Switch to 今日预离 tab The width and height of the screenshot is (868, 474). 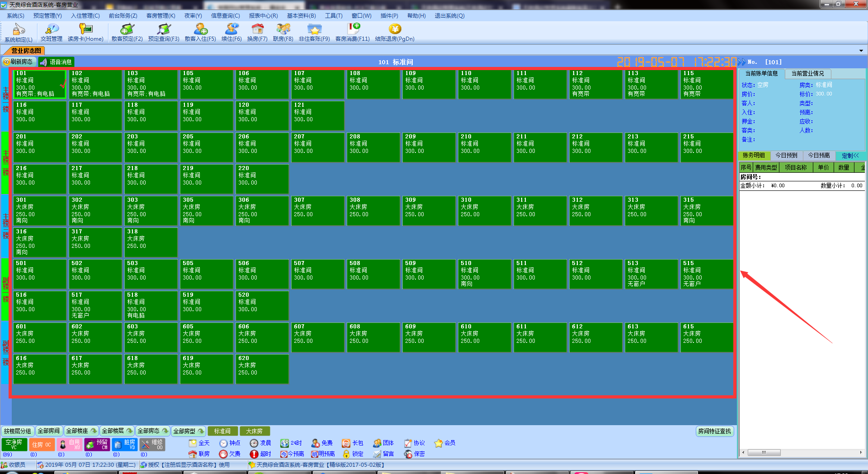(819, 156)
